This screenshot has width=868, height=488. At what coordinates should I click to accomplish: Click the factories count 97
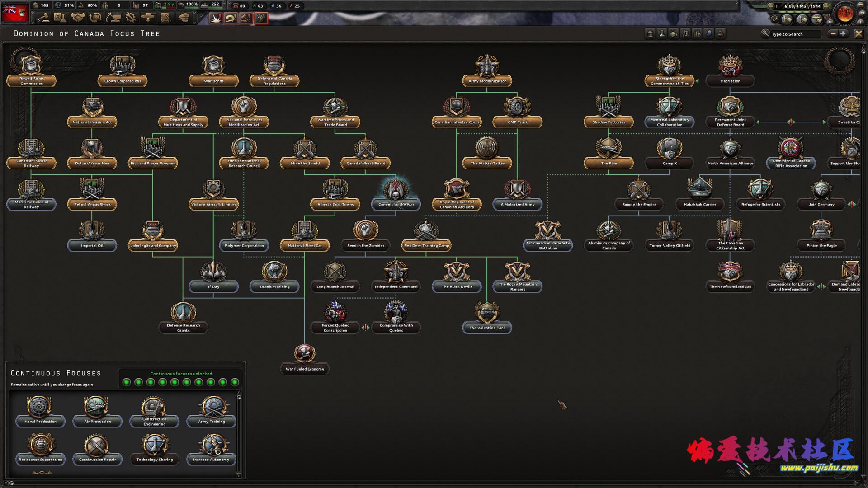141,5
